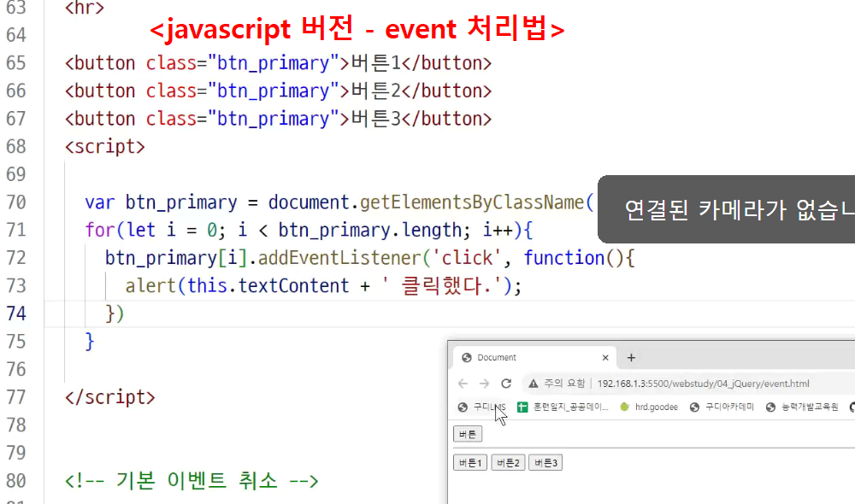Image resolution: width=855 pixels, height=504 pixels.
Task: Click 'this.textContent' on line 73
Action: (x=268, y=285)
